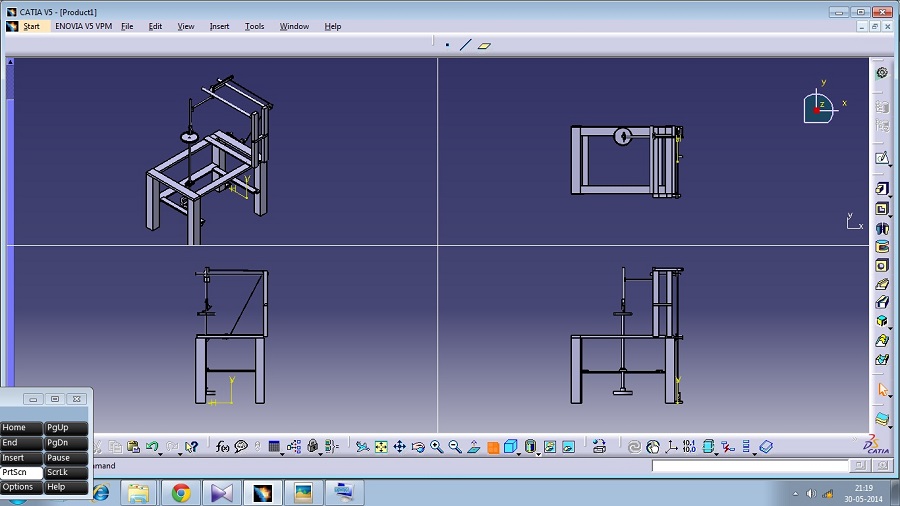Click the Normal View icon
The width and height of the screenshot is (900, 506).
coord(474,447)
